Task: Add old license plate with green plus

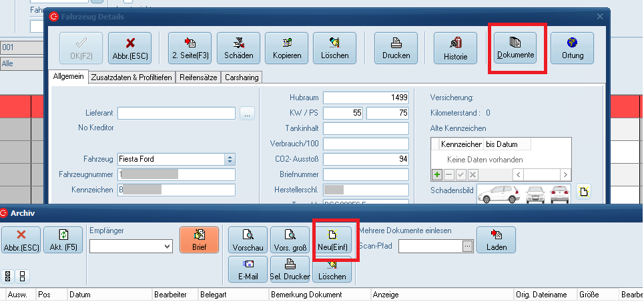Action: pos(437,174)
